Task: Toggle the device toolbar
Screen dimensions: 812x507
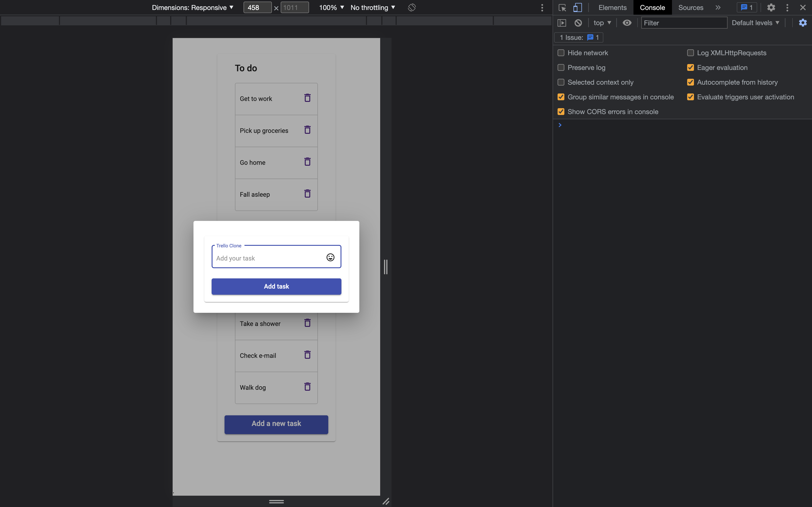Action: click(x=578, y=7)
